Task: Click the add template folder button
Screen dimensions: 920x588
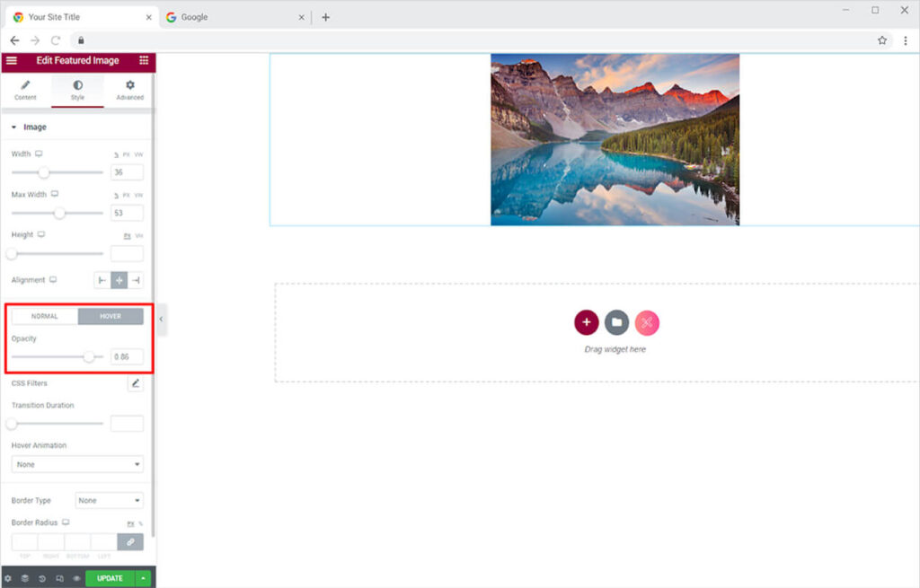Action: point(616,322)
